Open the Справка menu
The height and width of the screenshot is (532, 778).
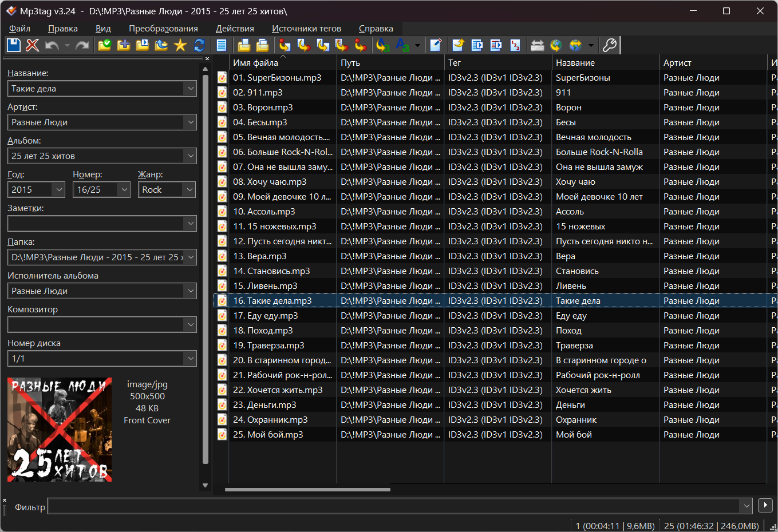(x=376, y=29)
